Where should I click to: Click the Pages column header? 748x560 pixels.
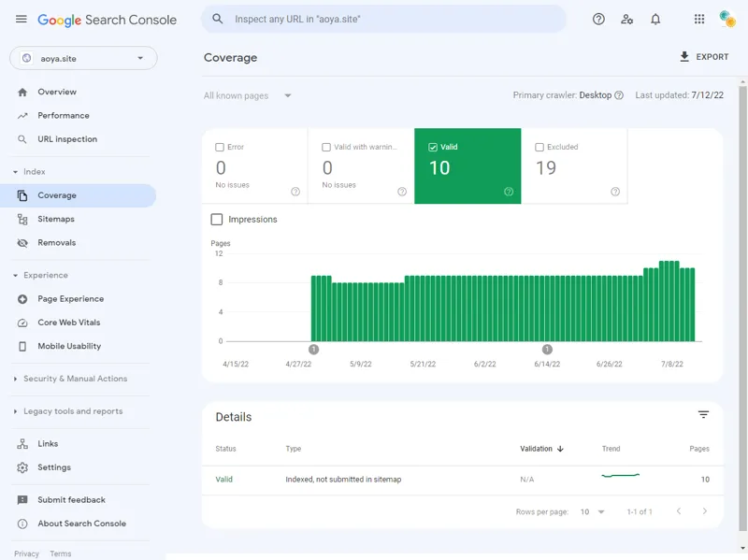698,449
